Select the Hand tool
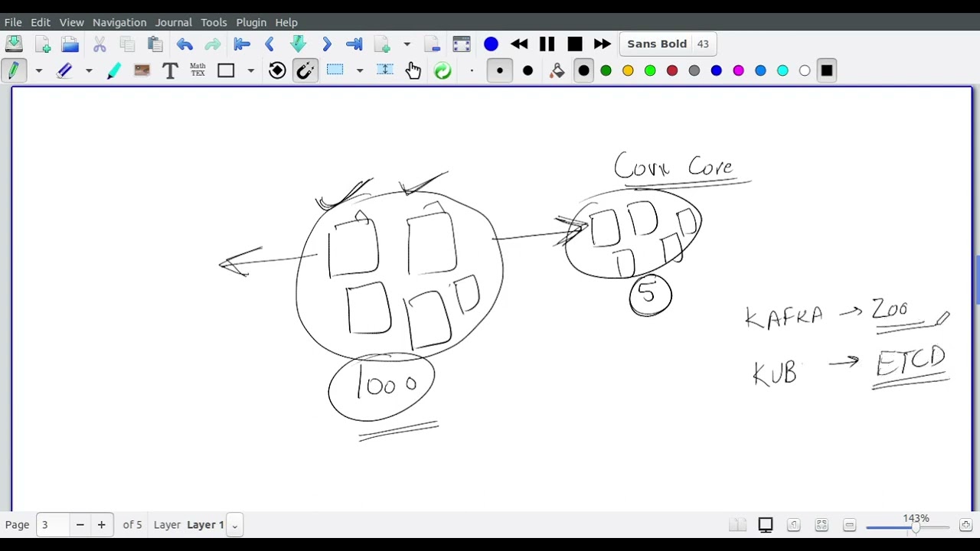Viewport: 980px width, 551px height. click(413, 70)
